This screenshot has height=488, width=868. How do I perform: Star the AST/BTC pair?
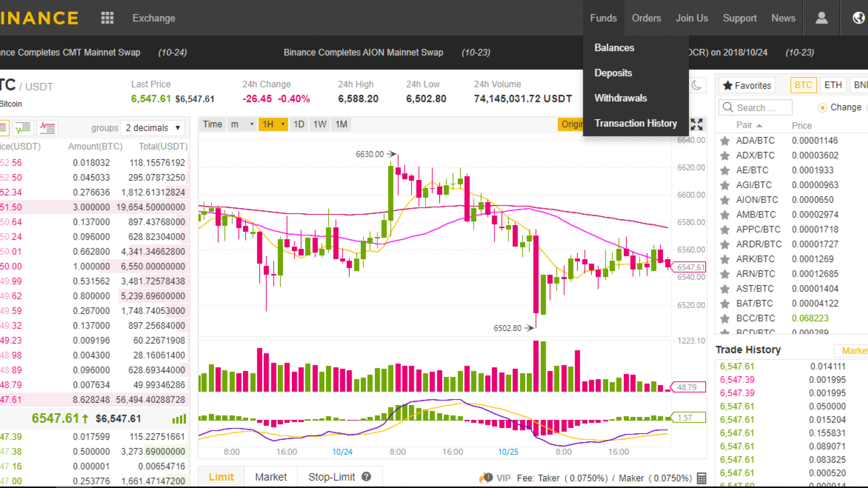click(725, 289)
